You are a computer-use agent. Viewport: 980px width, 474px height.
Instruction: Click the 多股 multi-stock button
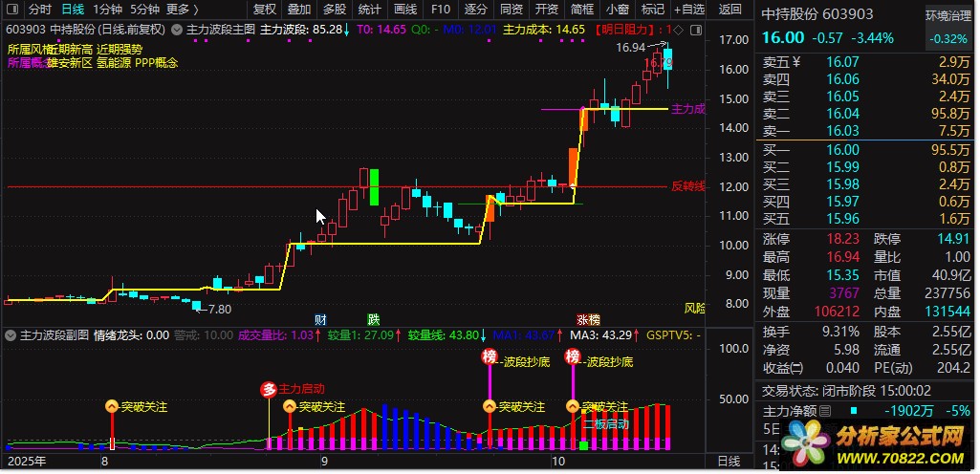[335, 10]
